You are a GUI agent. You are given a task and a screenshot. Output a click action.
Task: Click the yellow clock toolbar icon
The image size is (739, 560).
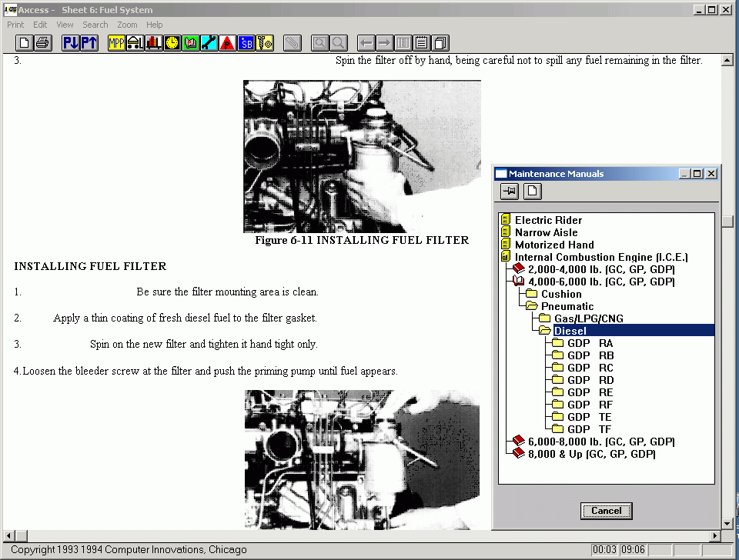[x=172, y=43]
